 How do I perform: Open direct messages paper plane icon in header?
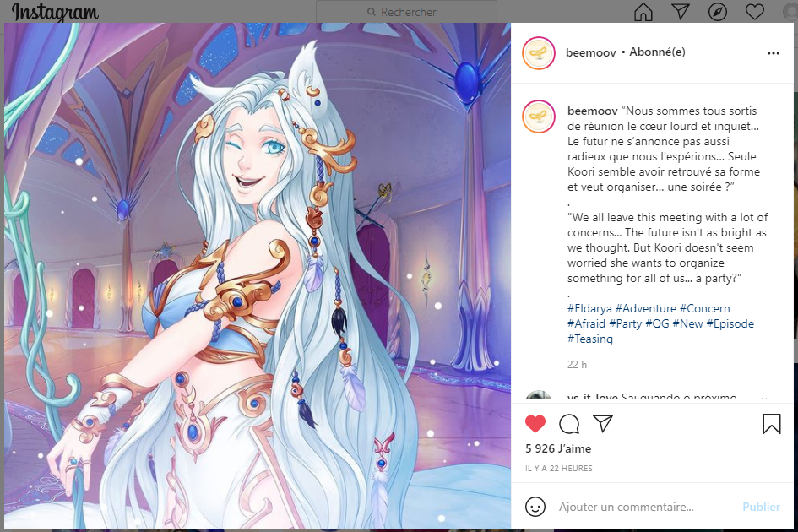tap(681, 11)
